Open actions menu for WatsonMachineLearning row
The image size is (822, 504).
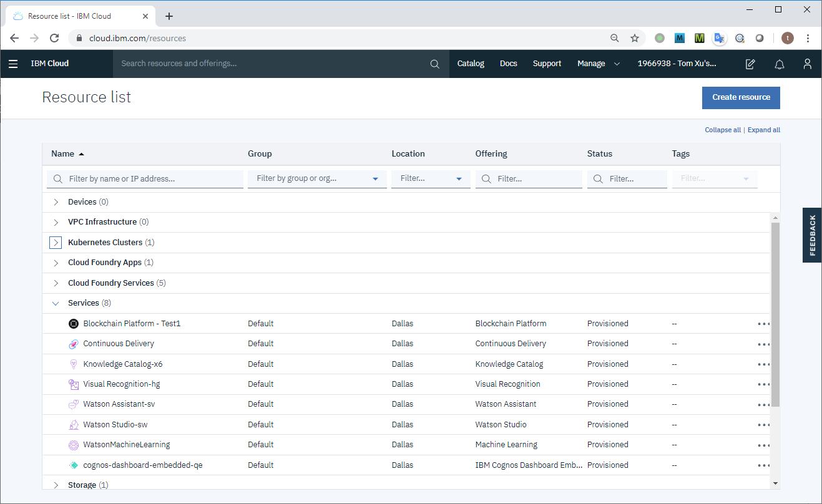coord(763,445)
